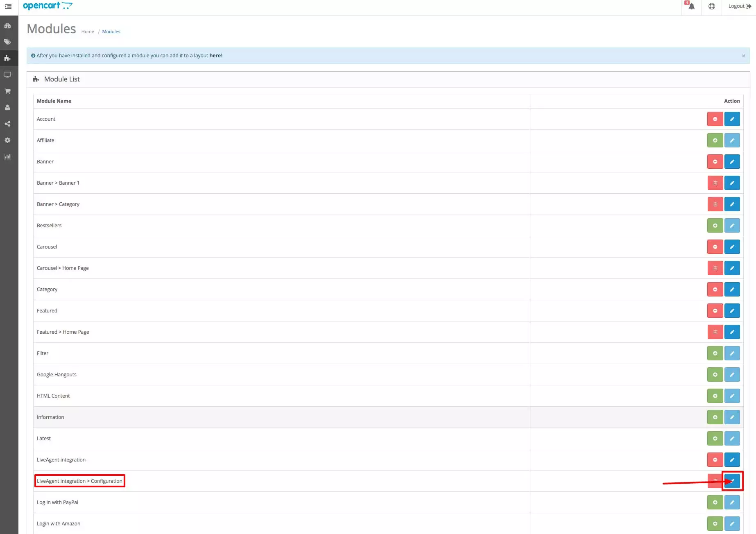Open Reports via the bar chart icon
Image resolution: width=756 pixels, height=534 pixels.
tap(7, 156)
